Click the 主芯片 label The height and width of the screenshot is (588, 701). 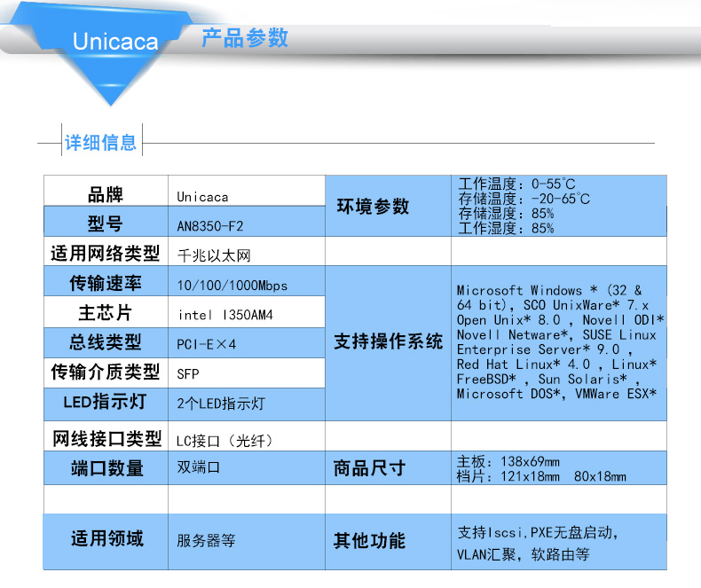[x=106, y=313]
